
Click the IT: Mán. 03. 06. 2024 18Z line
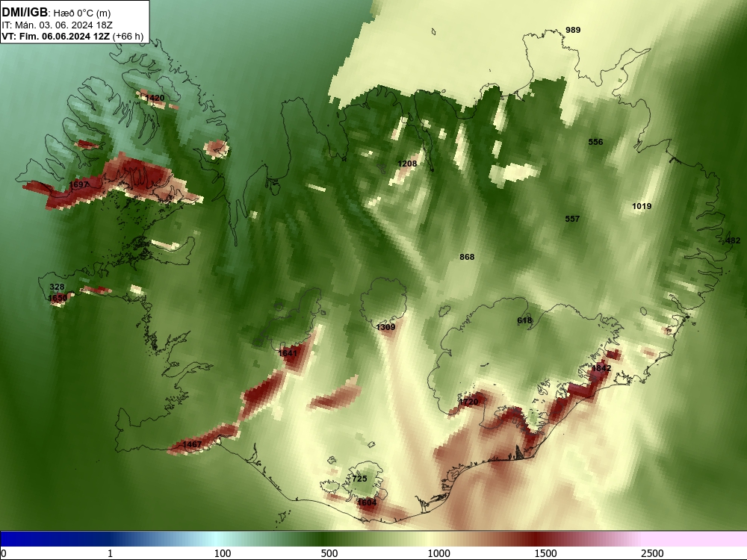pos(57,25)
